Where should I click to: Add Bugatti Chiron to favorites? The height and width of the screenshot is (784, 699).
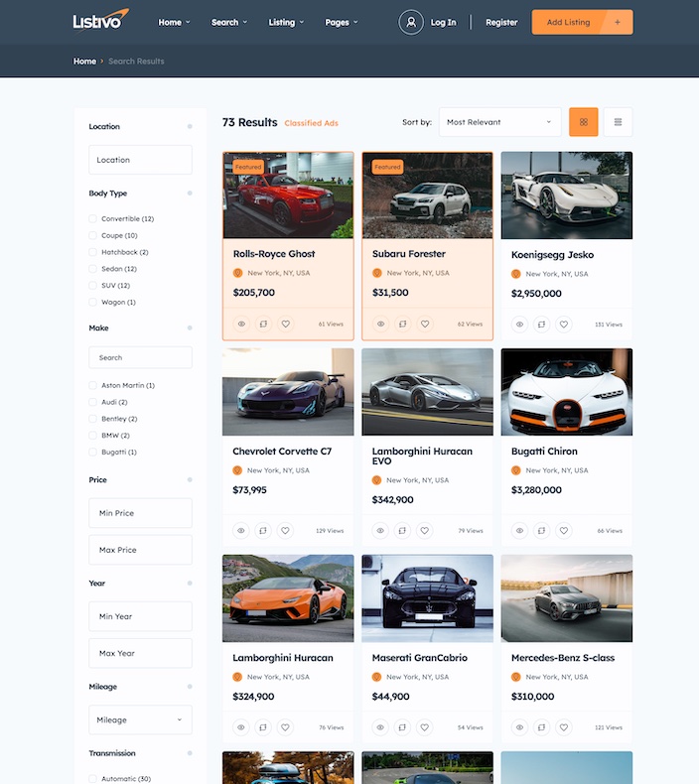pyautogui.click(x=564, y=531)
